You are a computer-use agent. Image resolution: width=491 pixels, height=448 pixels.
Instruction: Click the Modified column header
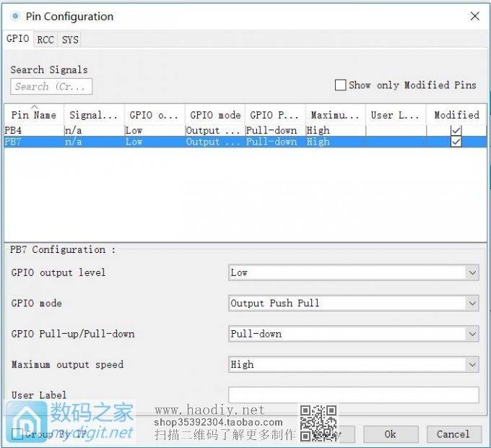pyautogui.click(x=456, y=115)
